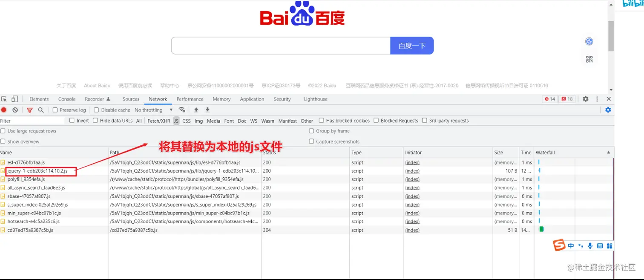Click the 百度一下 search button
644x280 pixels.
(412, 46)
